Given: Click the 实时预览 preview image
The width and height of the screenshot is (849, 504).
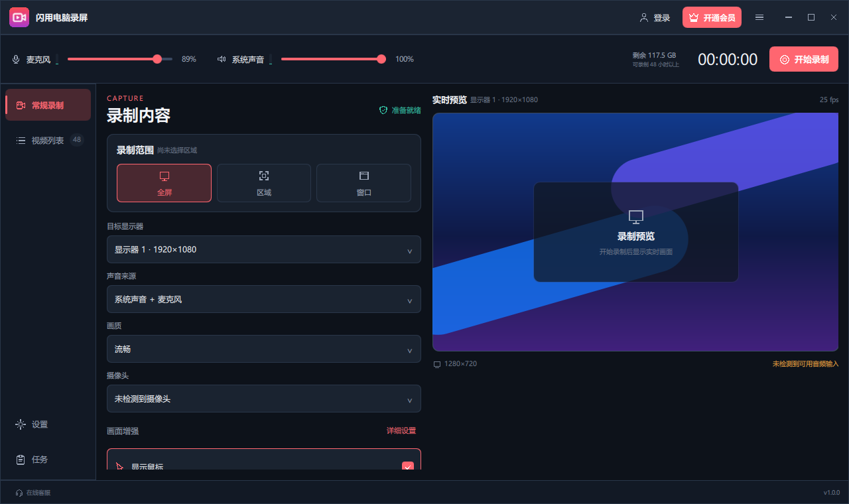Looking at the screenshot, I should pyautogui.click(x=635, y=232).
